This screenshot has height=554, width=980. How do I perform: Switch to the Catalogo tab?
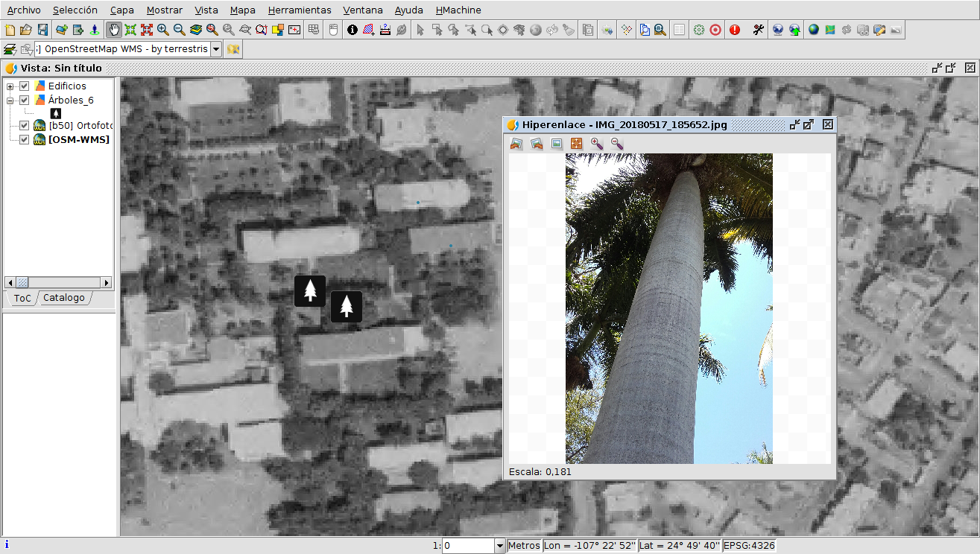point(64,298)
